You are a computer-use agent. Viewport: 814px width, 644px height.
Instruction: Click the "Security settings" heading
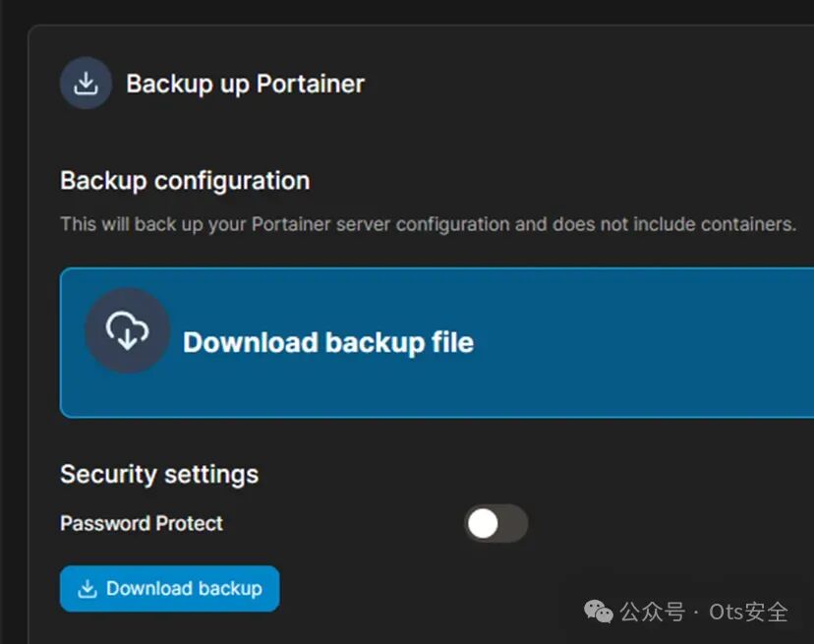(159, 474)
